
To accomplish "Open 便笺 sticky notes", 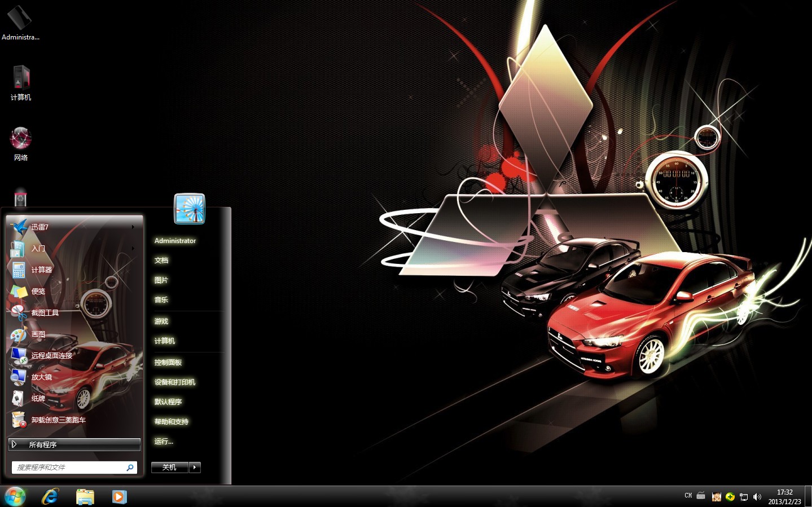I will coord(73,291).
